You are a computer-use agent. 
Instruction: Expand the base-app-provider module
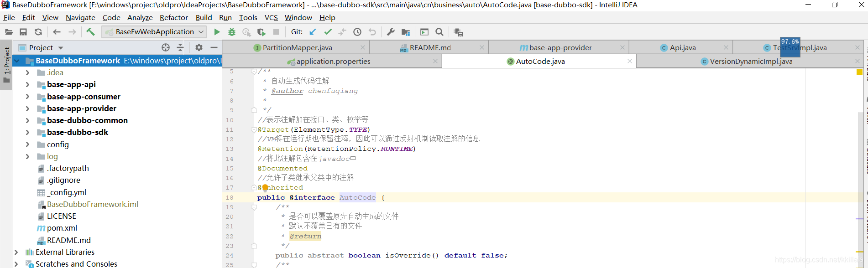[x=27, y=108]
